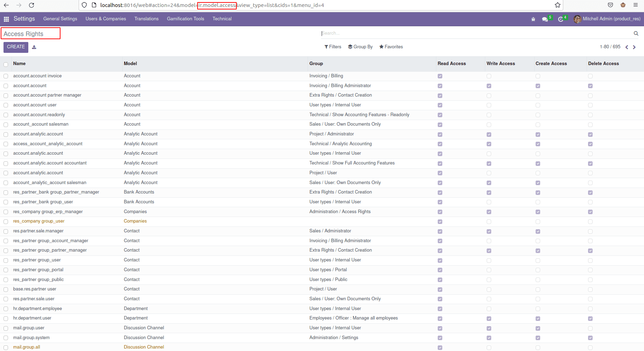Viewport: 644px width, 351px height.
Task: Open row account.analytic.account accountant
Action: point(50,163)
